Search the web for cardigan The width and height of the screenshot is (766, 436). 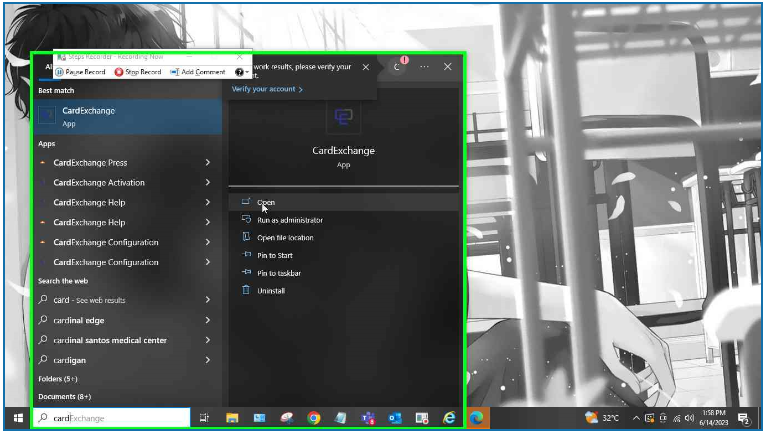point(69,360)
